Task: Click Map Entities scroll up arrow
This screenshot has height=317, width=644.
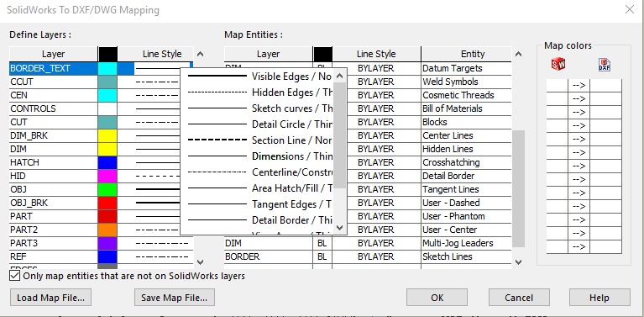Action: pos(518,54)
